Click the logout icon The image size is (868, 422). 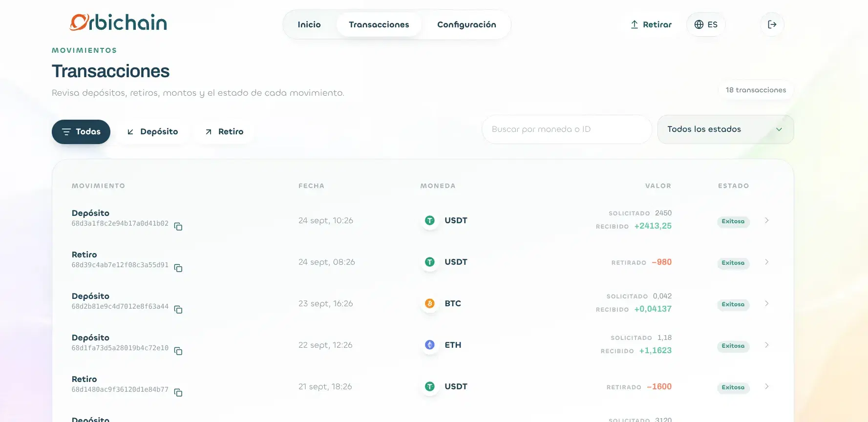pyautogui.click(x=772, y=24)
